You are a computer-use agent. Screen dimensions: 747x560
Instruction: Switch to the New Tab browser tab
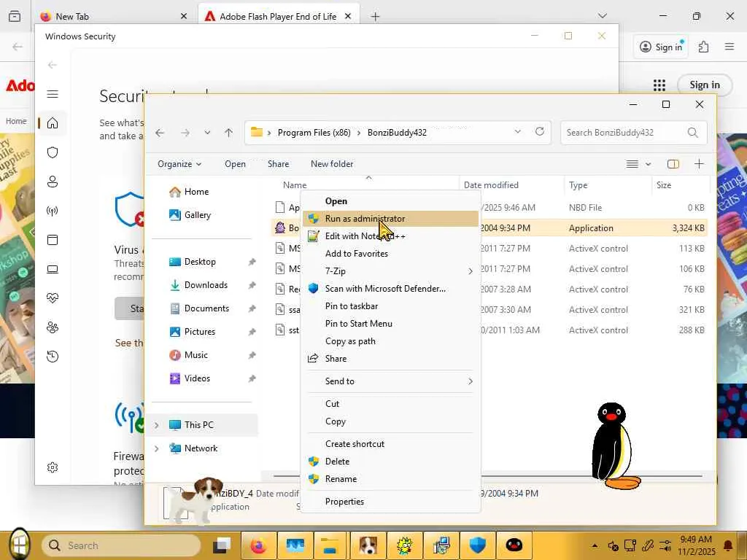click(x=115, y=16)
